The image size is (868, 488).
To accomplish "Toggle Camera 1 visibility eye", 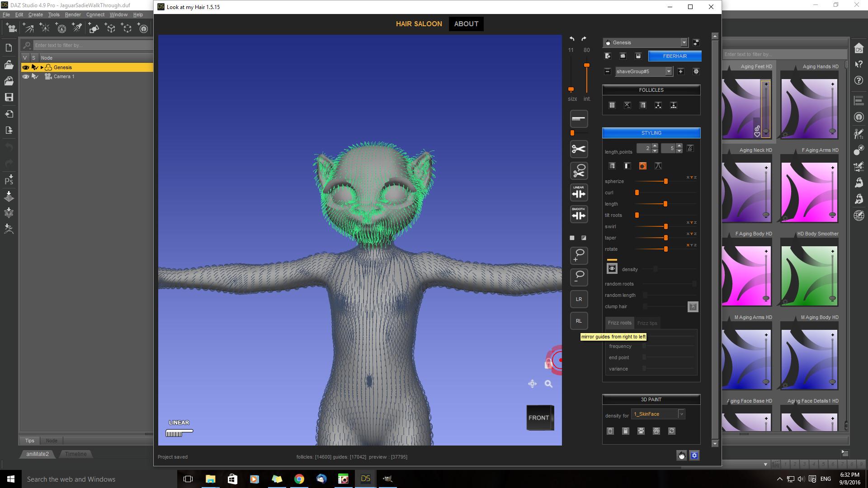I will click(26, 76).
